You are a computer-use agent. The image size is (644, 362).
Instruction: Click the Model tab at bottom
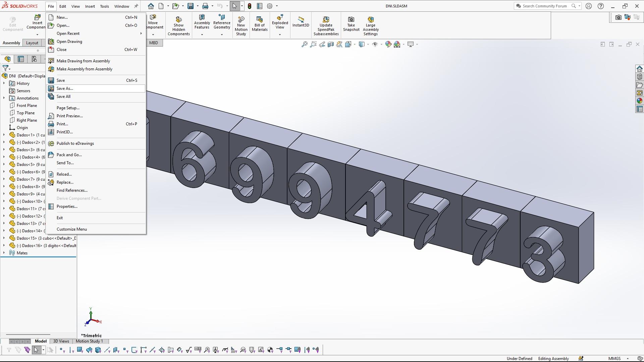point(41,341)
